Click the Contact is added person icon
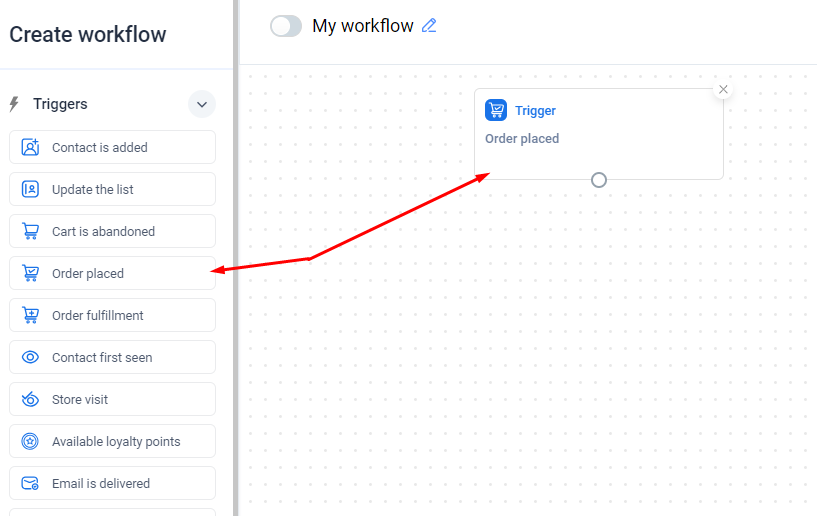Viewport: 817px width, 516px height. click(30, 147)
